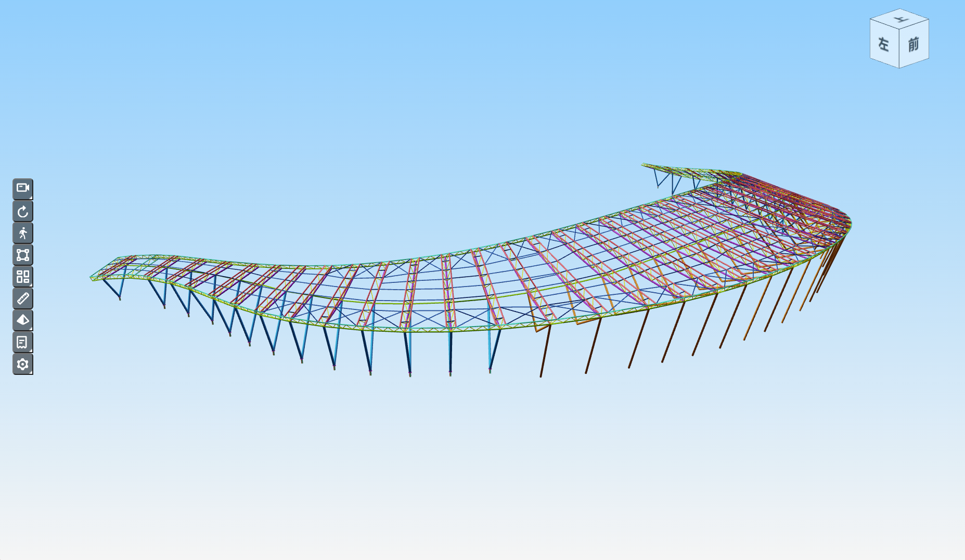
Task: Open the gear settings icon
Action: (23, 364)
